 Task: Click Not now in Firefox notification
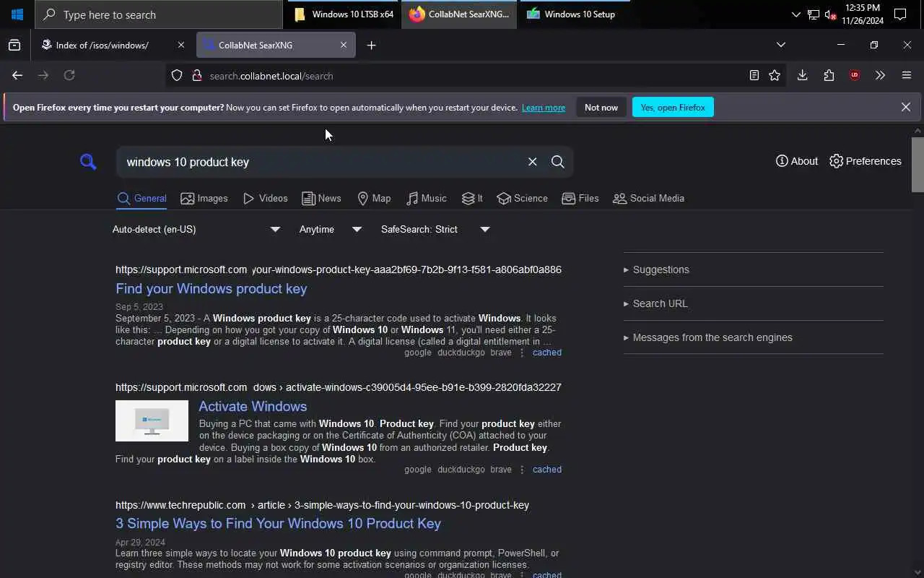[601, 107]
